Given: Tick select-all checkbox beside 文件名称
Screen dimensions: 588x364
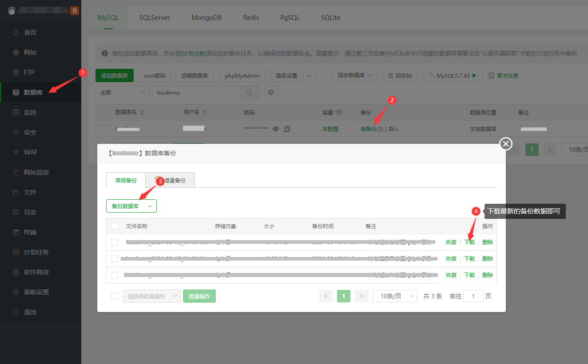Looking at the screenshot, I should (x=115, y=226).
